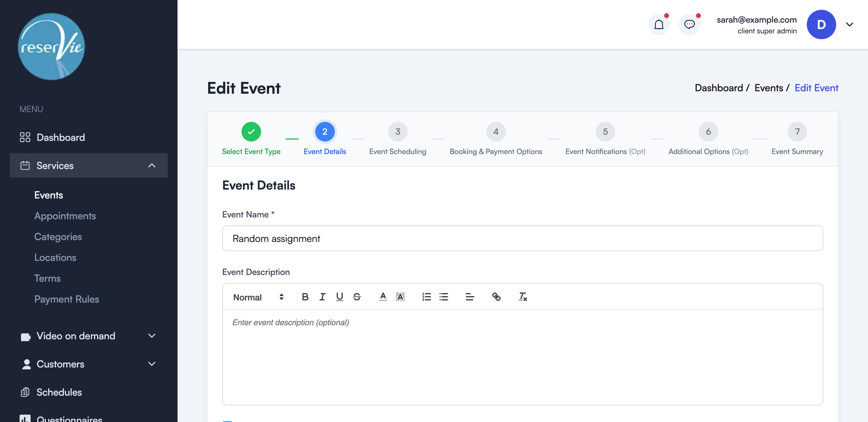
Task: Navigate to the Events breadcrumb link
Action: tap(769, 88)
